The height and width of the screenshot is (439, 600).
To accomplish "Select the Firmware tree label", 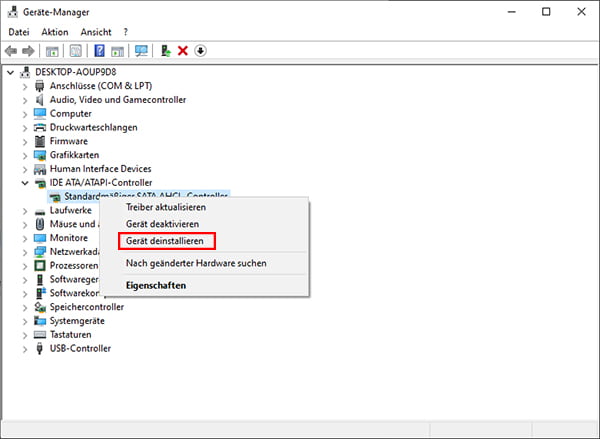I will click(69, 141).
